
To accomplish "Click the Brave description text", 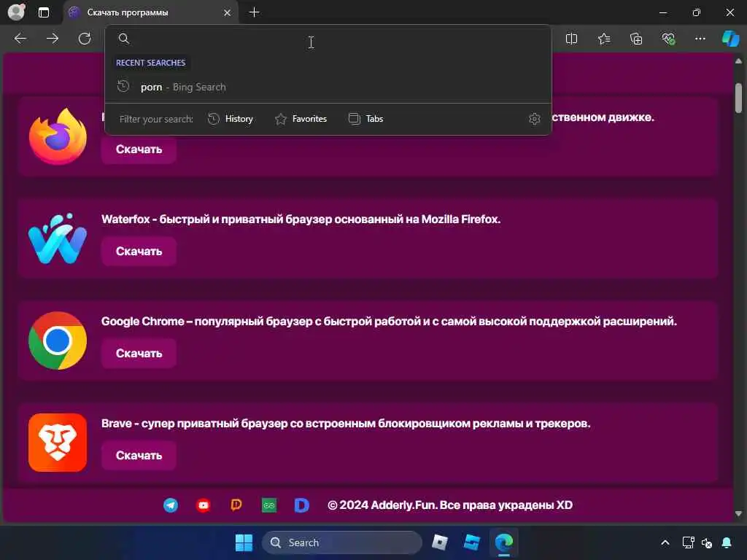I will click(345, 424).
